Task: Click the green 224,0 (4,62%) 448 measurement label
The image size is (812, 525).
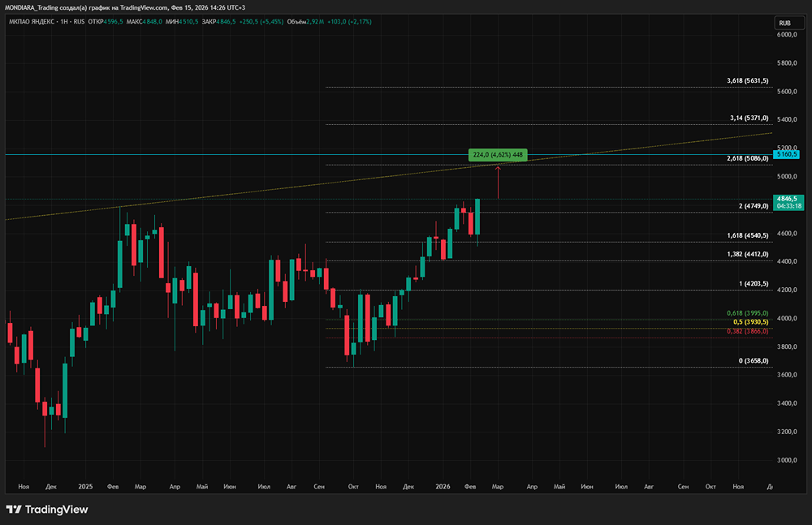Action: (498, 155)
